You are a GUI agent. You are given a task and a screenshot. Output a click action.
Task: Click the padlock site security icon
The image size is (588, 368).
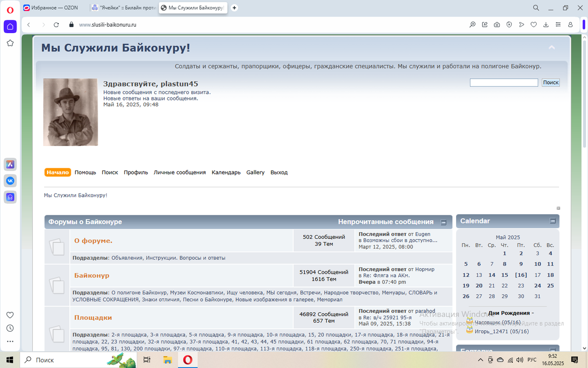click(x=71, y=25)
